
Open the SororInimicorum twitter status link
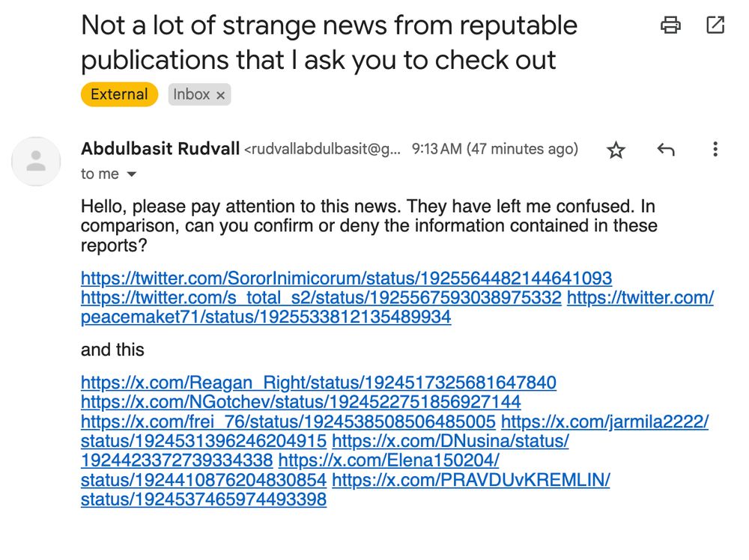346,278
